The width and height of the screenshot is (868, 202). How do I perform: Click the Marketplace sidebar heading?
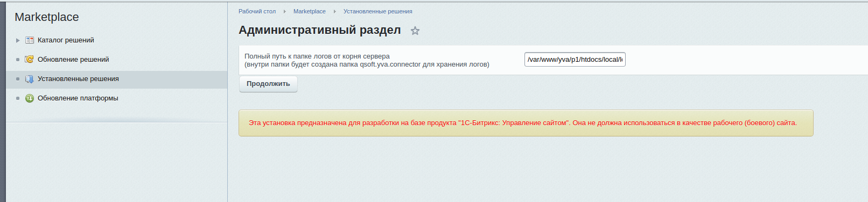tap(47, 17)
